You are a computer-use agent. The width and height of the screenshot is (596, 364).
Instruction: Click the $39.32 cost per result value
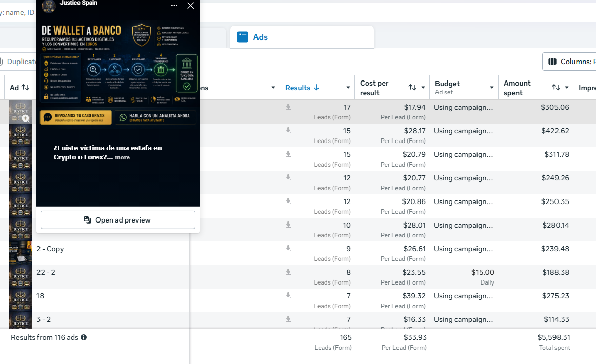click(414, 296)
